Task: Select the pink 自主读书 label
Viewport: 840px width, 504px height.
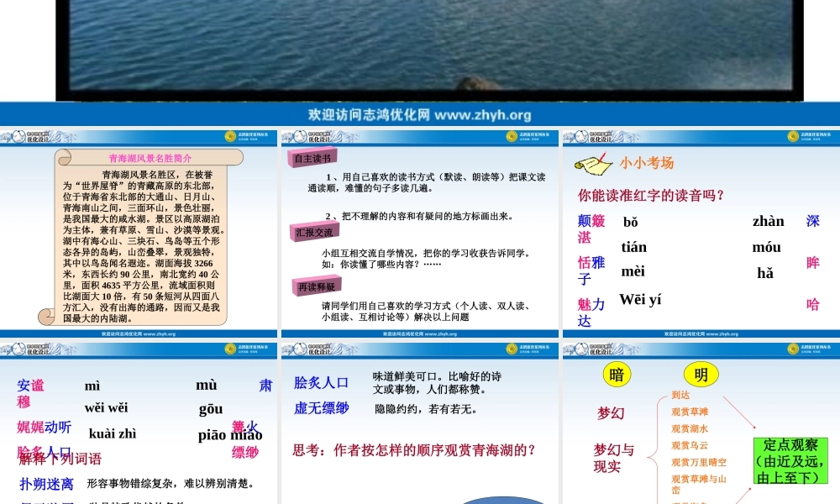Action: (x=312, y=157)
